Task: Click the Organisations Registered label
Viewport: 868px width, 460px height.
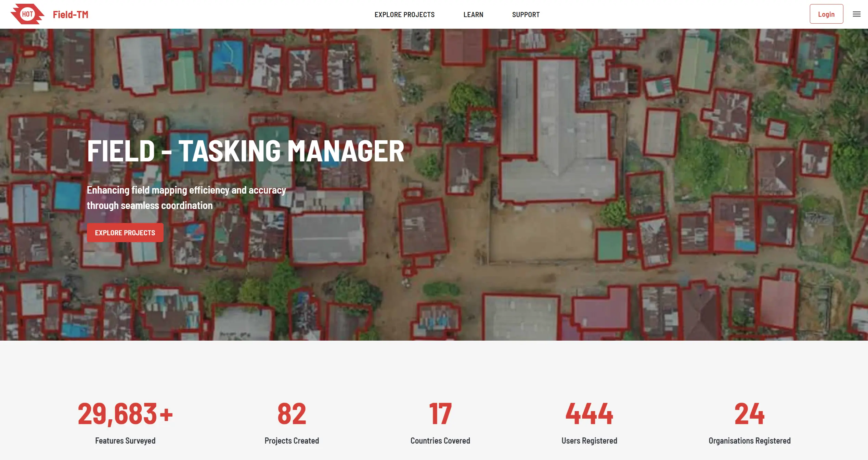Action: [x=749, y=441]
